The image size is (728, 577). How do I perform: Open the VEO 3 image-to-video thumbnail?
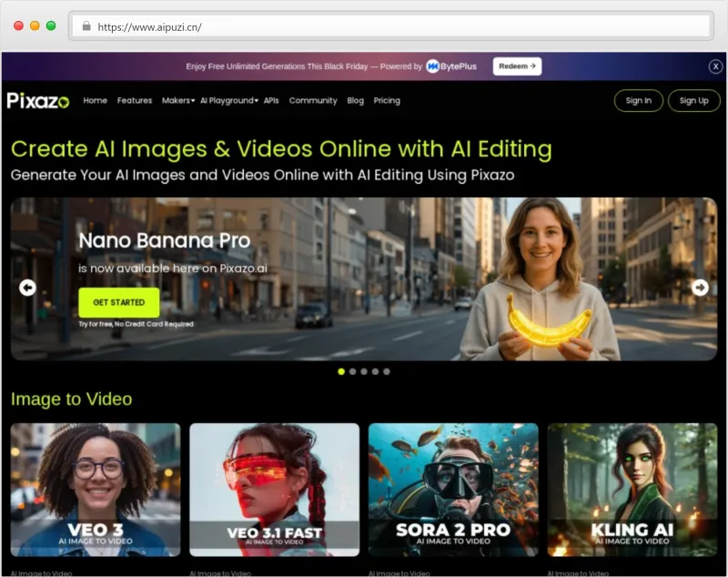pos(95,490)
